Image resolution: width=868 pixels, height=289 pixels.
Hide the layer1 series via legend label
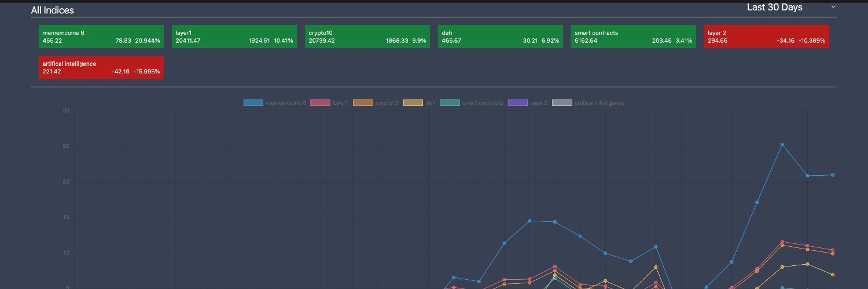point(340,103)
